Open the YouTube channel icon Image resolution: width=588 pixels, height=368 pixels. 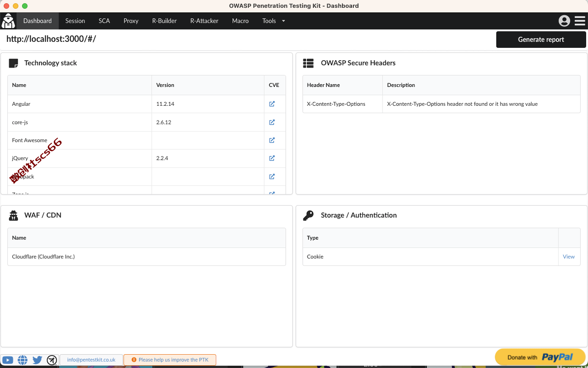click(x=7, y=360)
